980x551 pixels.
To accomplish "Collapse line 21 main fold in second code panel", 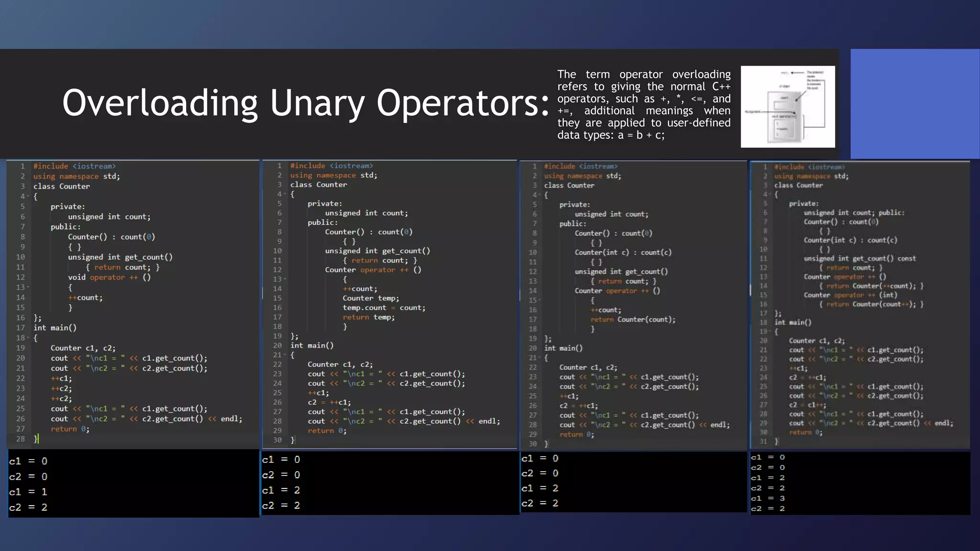I will click(285, 355).
